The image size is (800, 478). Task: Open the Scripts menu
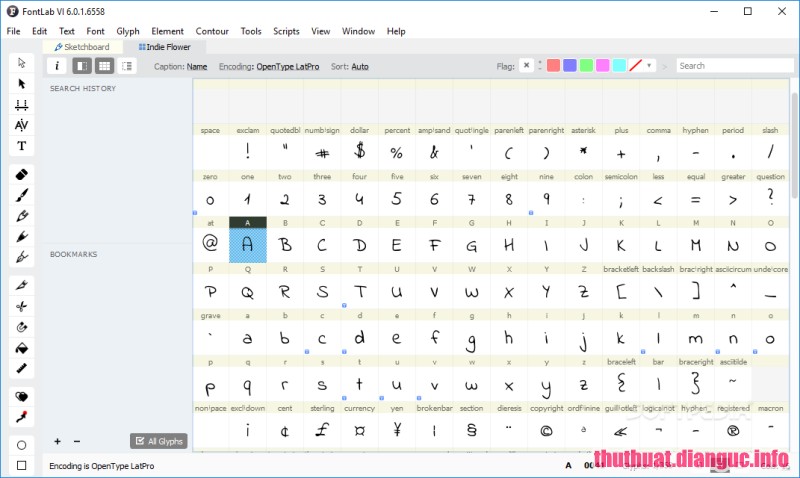point(286,31)
